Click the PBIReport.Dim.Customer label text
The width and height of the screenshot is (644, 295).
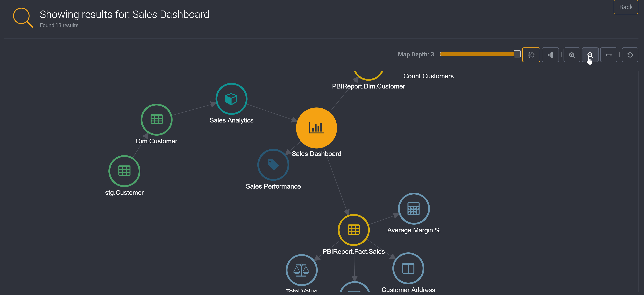[368, 86]
